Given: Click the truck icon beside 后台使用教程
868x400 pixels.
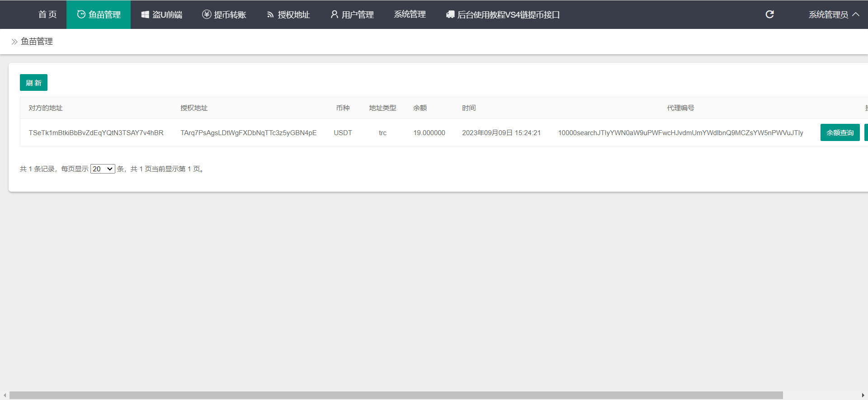Looking at the screenshot, I should point(450,14).
